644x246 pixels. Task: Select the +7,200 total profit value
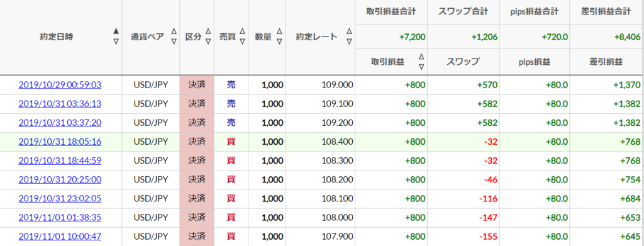click(x=412, y=36)
